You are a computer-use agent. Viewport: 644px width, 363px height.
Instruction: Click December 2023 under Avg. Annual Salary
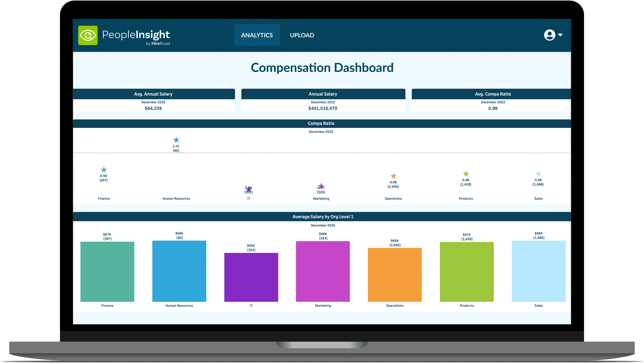pyautogui.click(x=153, y=102)
